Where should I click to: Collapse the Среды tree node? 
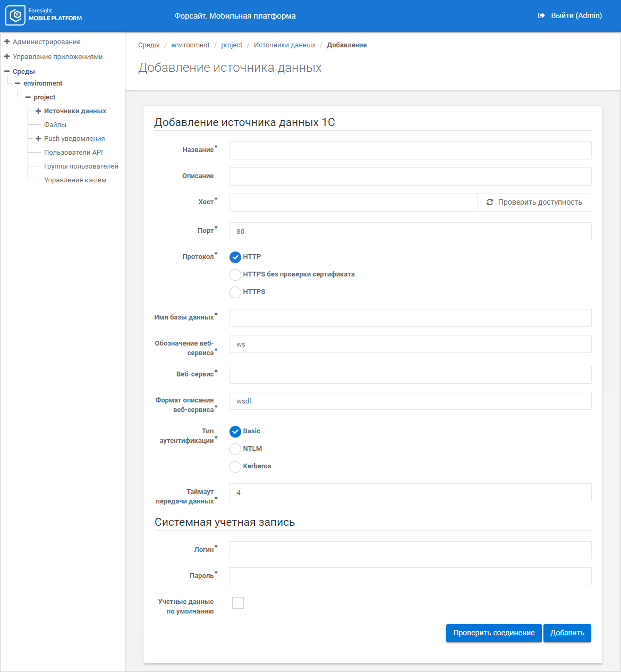pos(7,71)
